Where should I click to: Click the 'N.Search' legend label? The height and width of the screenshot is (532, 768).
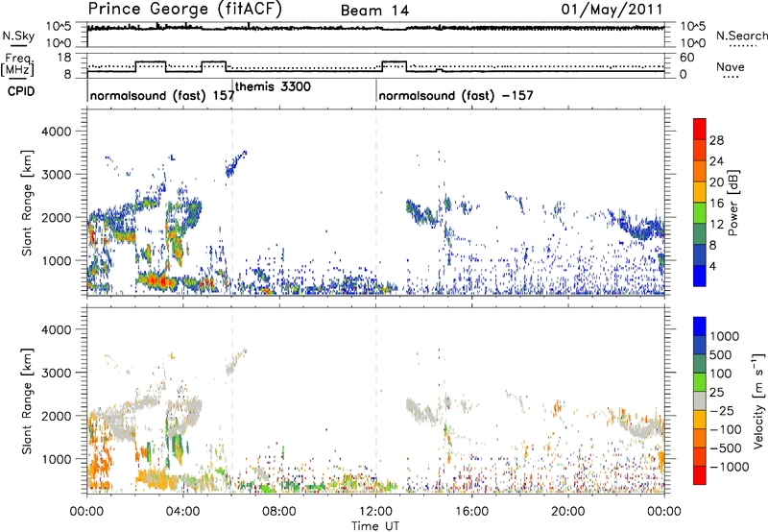[741, 36]
